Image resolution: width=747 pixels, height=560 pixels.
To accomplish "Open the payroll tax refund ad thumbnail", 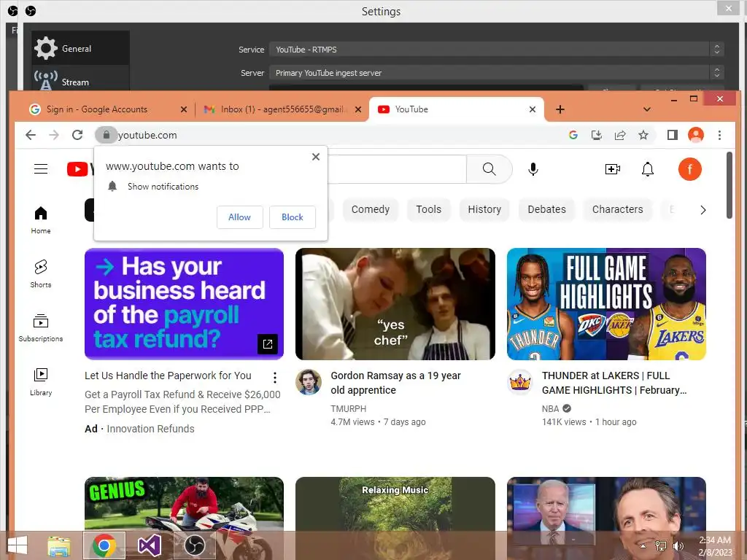I will [x=184, y=304].
